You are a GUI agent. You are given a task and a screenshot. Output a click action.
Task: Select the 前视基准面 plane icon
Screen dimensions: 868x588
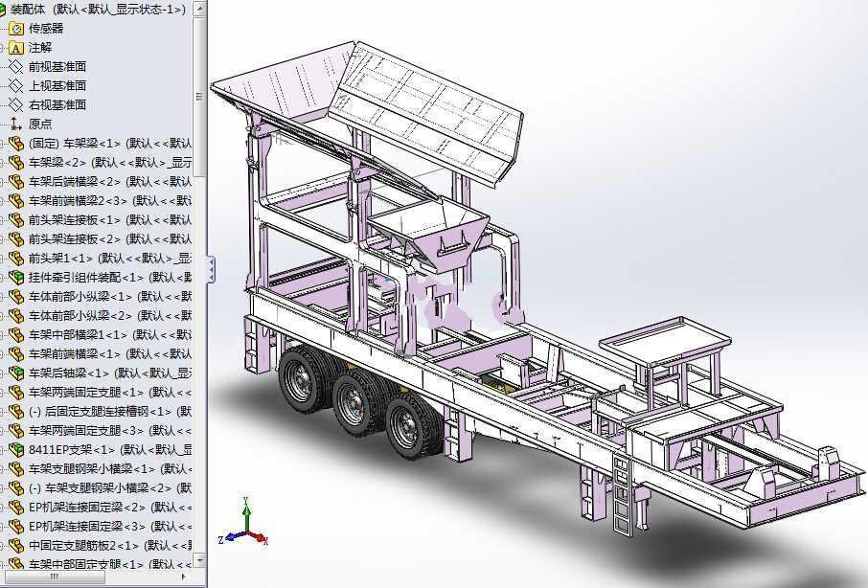(x=16, y=66)
